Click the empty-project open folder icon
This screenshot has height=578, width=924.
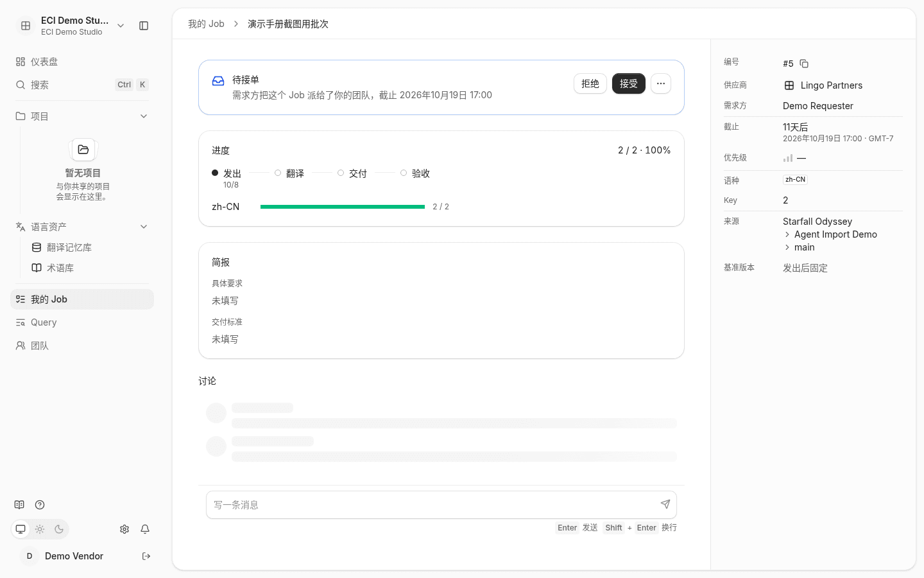pyautogui.click(x=83, y=150)
